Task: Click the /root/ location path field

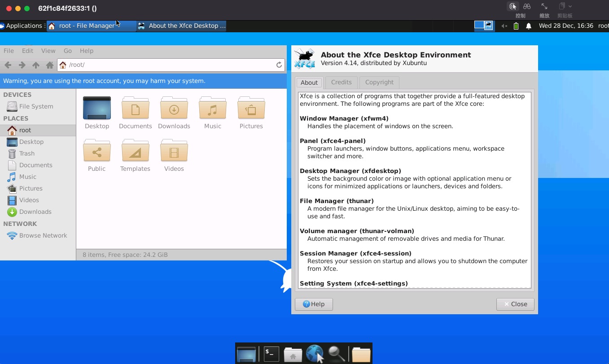Action: coord(171,65)
